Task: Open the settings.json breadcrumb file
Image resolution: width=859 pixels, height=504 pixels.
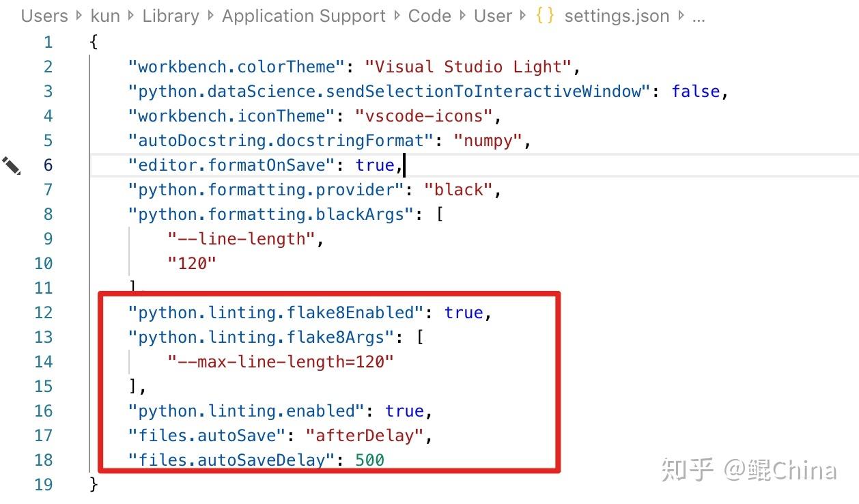Action: 617,16
